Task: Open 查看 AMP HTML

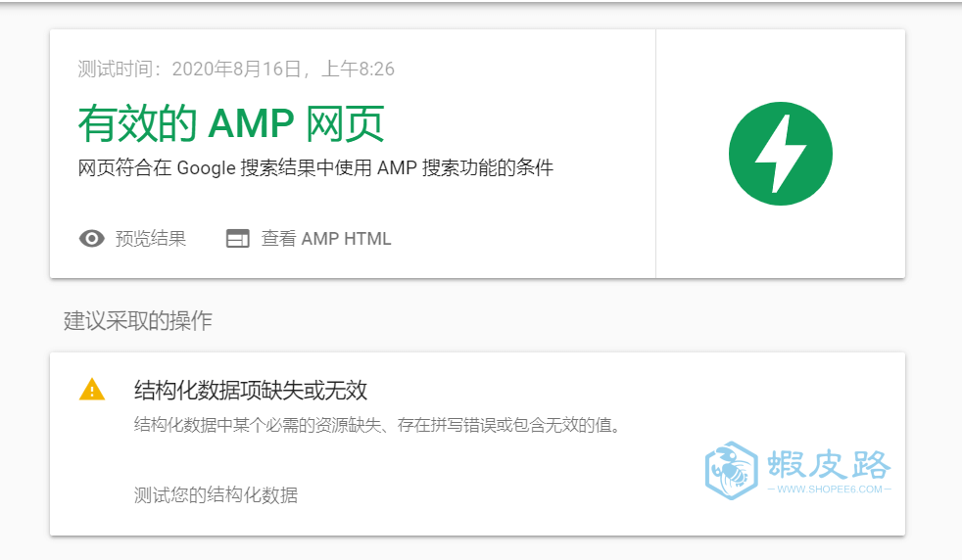Action: [x=326, y=239]
